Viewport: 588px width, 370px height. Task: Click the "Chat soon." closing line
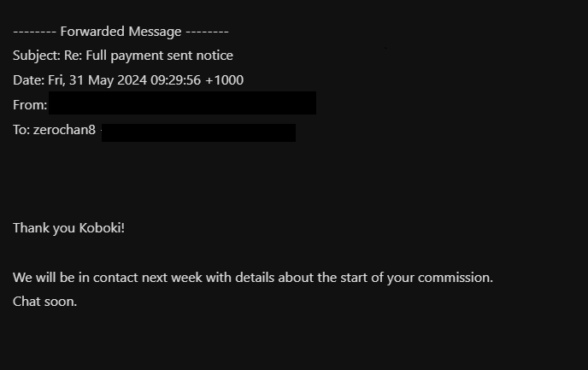[44, 302]
